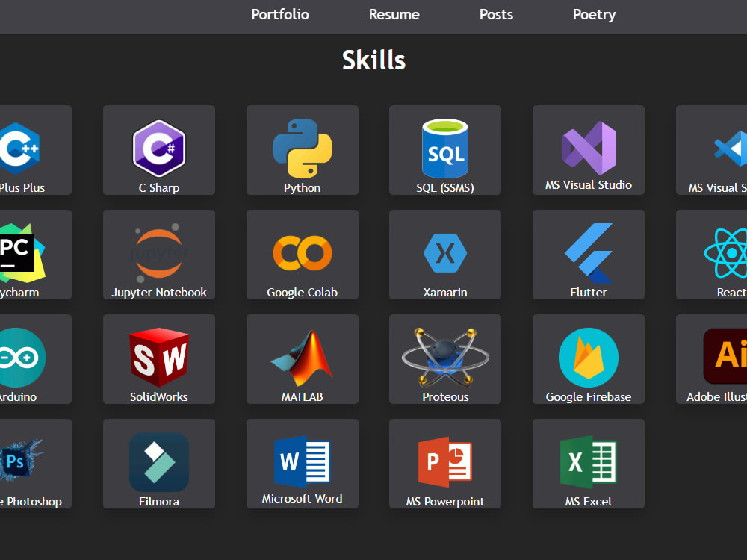The image size is (747, 560).
Task: Click the "Flutter" label text
Action: 589,293
